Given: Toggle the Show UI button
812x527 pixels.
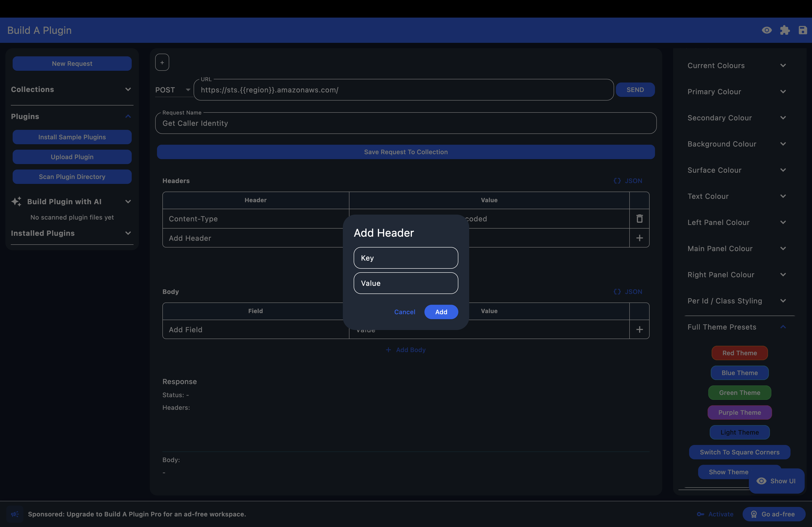Looking at the screenshot, I should [x=777, y=481].
